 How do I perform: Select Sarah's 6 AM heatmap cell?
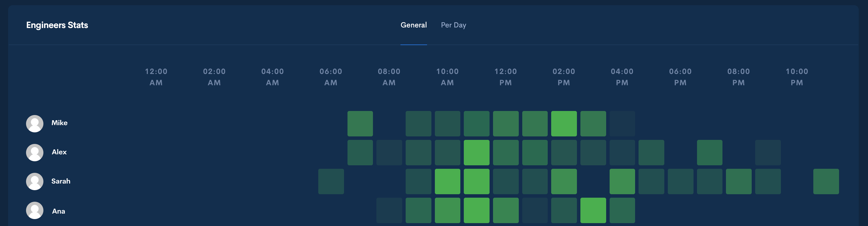pos(331,181)
